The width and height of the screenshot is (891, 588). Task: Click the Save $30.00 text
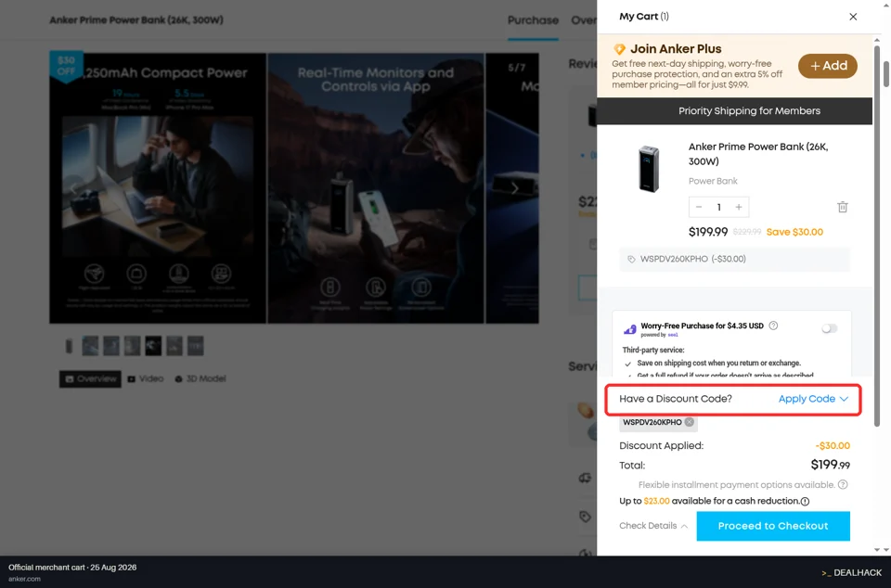794,232
